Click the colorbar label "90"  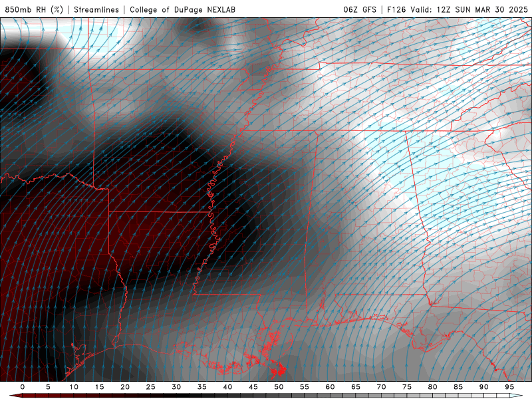484,387
